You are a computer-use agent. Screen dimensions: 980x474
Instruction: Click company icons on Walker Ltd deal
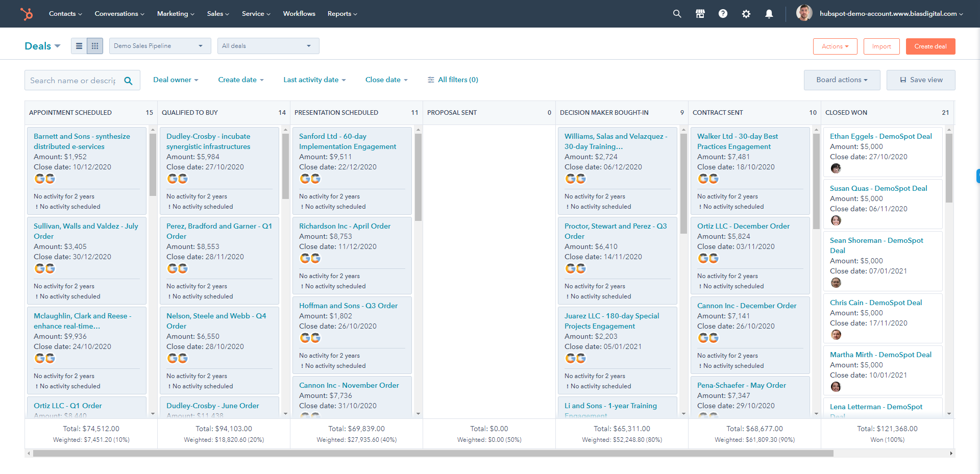pos(708,179)
